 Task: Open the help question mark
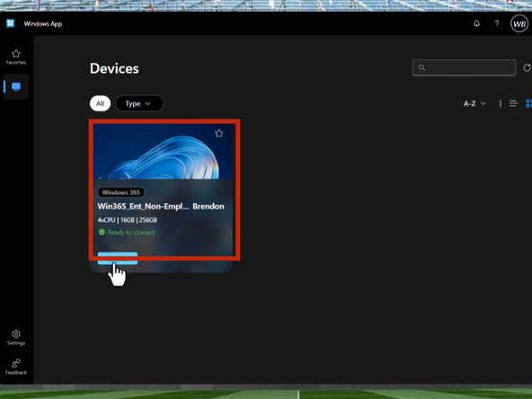click(497, 23)
